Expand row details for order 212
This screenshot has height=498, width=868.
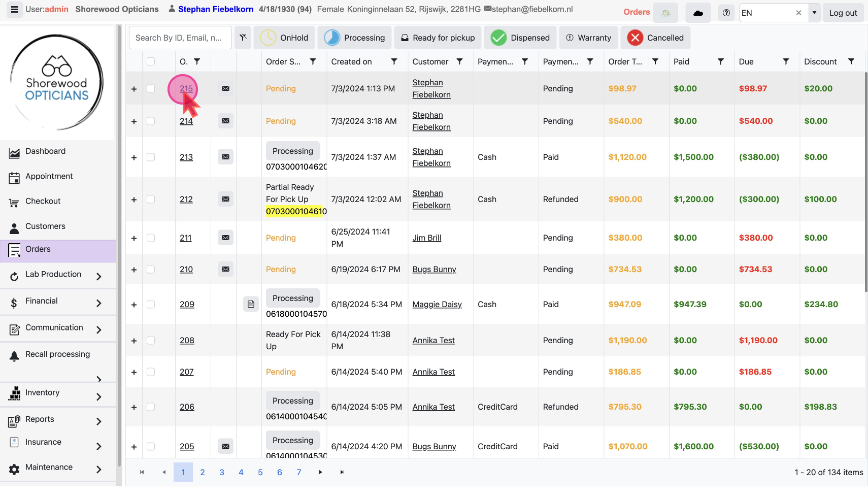point(134,200)
